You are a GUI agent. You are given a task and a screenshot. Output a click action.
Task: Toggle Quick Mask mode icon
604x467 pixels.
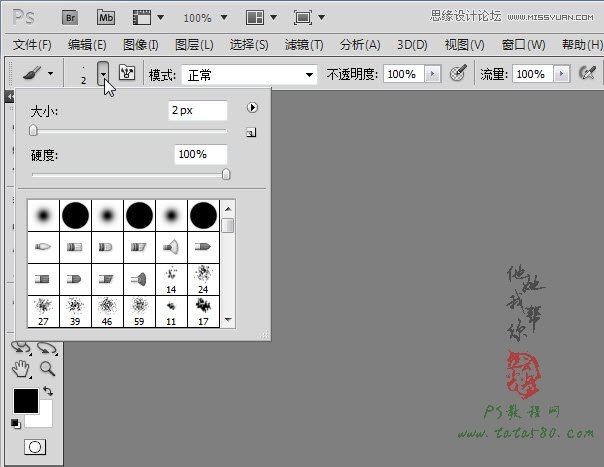coord(35,447)
